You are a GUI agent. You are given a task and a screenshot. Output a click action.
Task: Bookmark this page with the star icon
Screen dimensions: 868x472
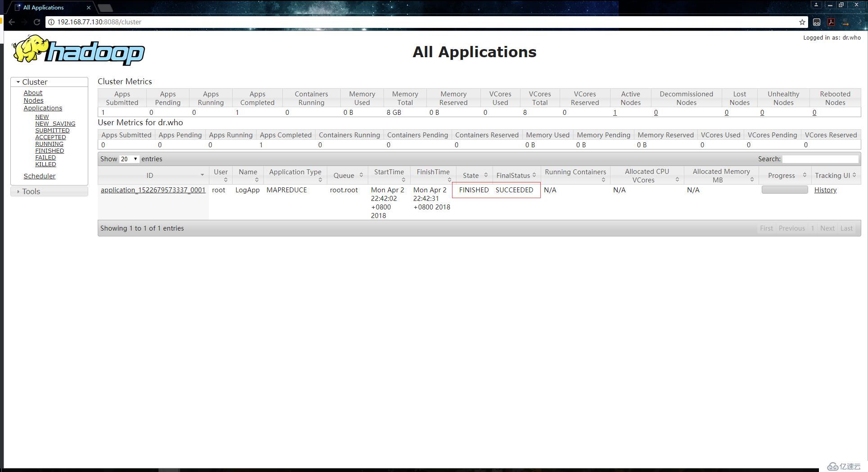pos(802,22)
